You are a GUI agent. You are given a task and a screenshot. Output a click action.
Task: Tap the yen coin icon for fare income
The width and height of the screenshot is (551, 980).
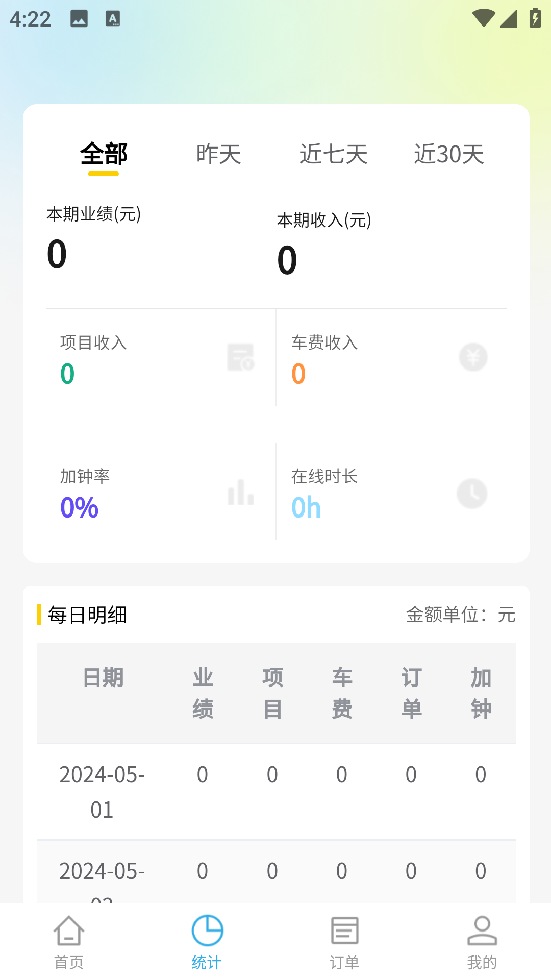pyautogui.click(x=473, y=357)
